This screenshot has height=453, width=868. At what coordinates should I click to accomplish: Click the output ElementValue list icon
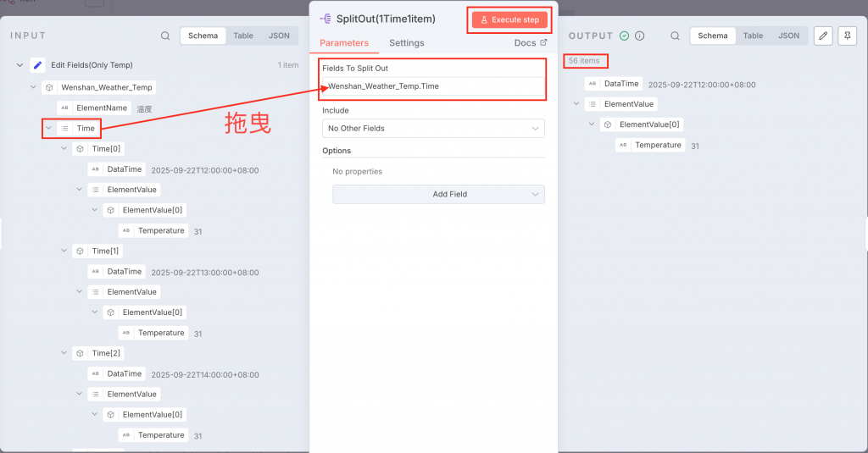coord(593,104)
